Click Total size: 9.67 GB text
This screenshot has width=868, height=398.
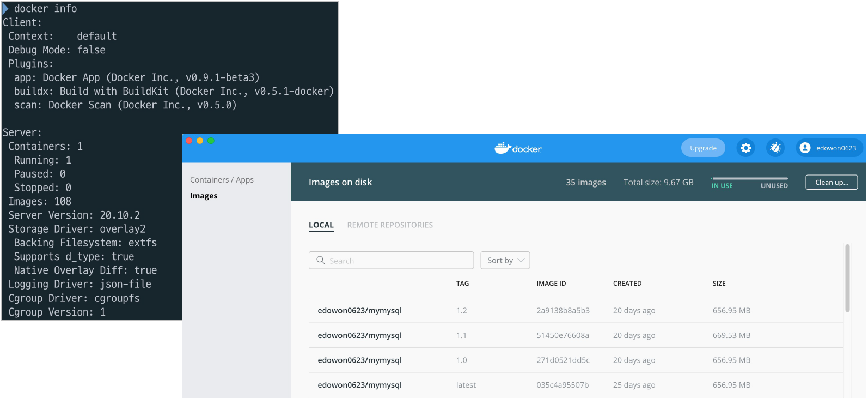tap(658, 183)
